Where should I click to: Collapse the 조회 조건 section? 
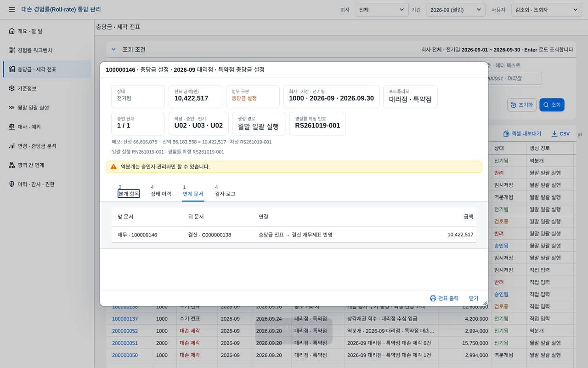coord(113,49)
